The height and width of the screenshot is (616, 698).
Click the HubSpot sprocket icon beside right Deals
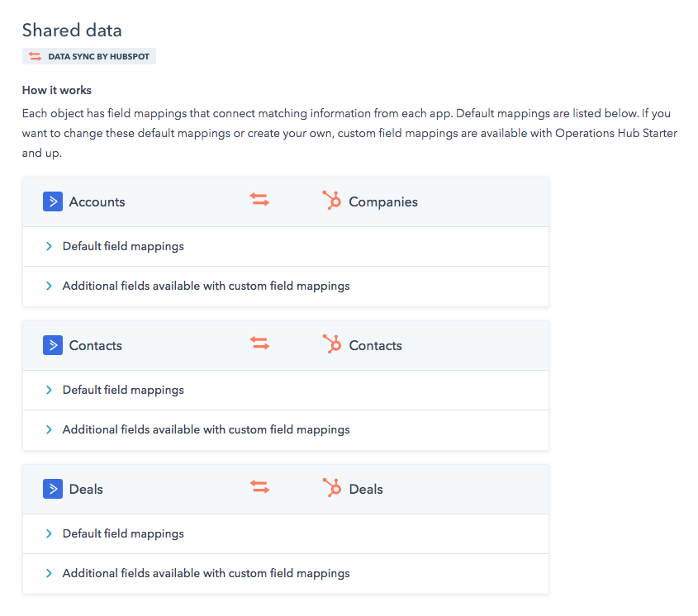click(x=332, y=489)
